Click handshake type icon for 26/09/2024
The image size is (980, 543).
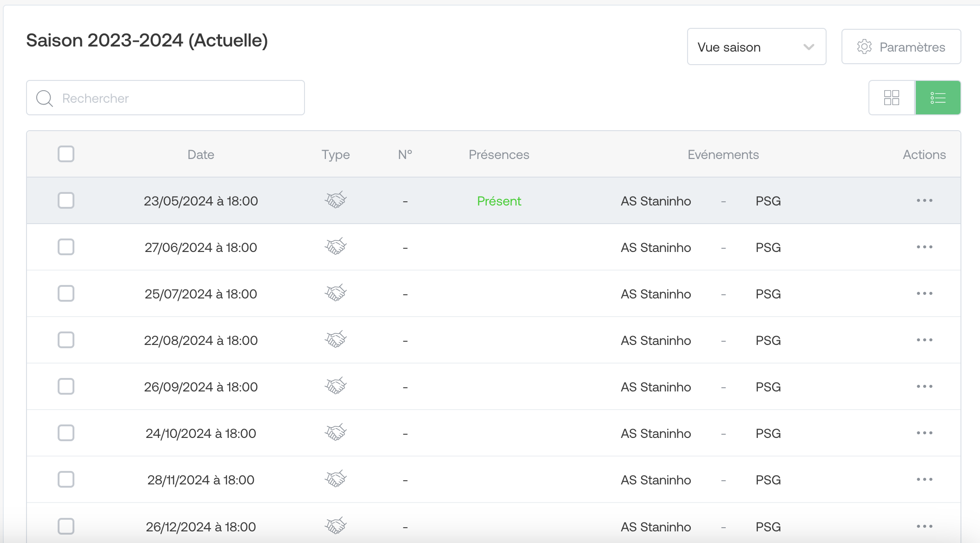point(336,386)
